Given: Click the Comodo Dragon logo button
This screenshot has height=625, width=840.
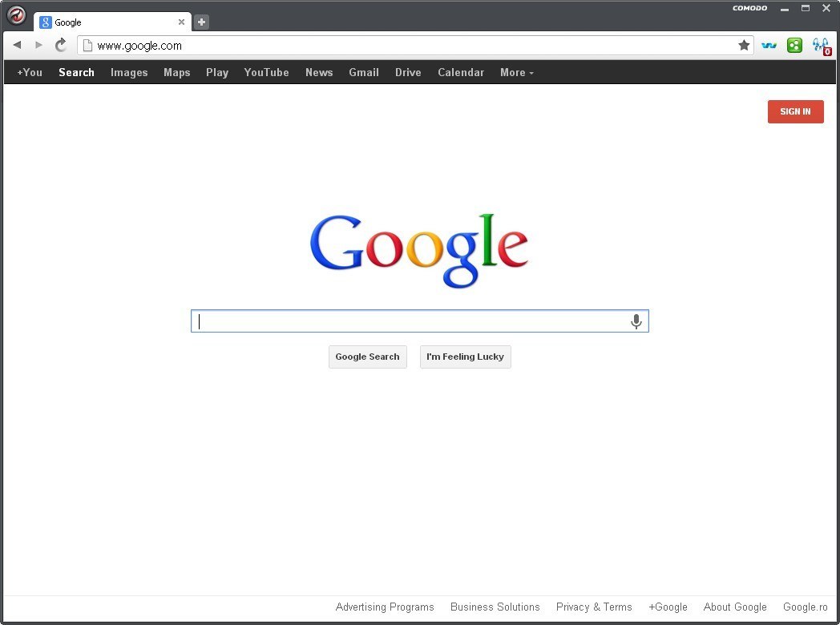Looking at the screenshot, I should [16, 14].
